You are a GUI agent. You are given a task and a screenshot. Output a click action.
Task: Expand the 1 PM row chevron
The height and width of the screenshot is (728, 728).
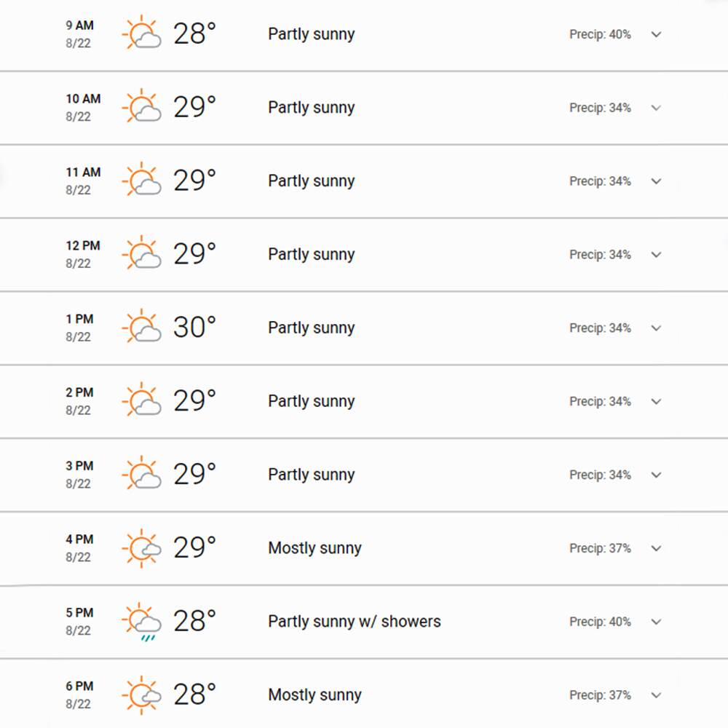pos(656,328)
